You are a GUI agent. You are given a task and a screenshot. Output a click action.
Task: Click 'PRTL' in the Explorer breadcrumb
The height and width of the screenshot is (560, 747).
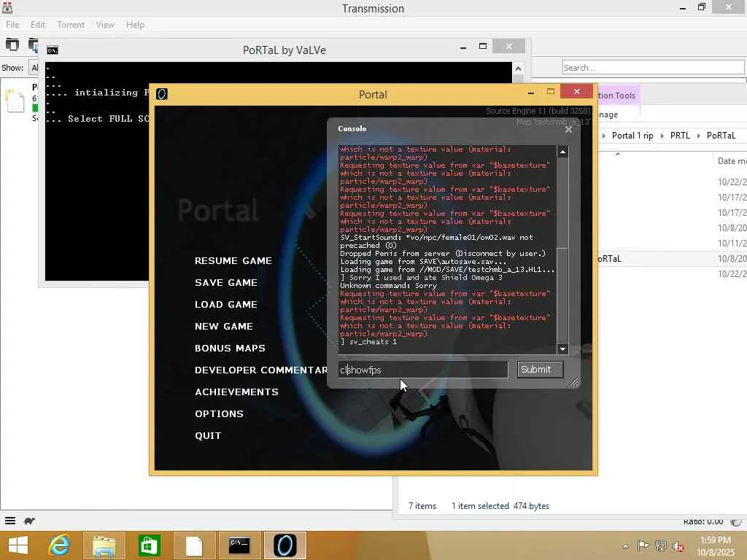tap(680, 136)
